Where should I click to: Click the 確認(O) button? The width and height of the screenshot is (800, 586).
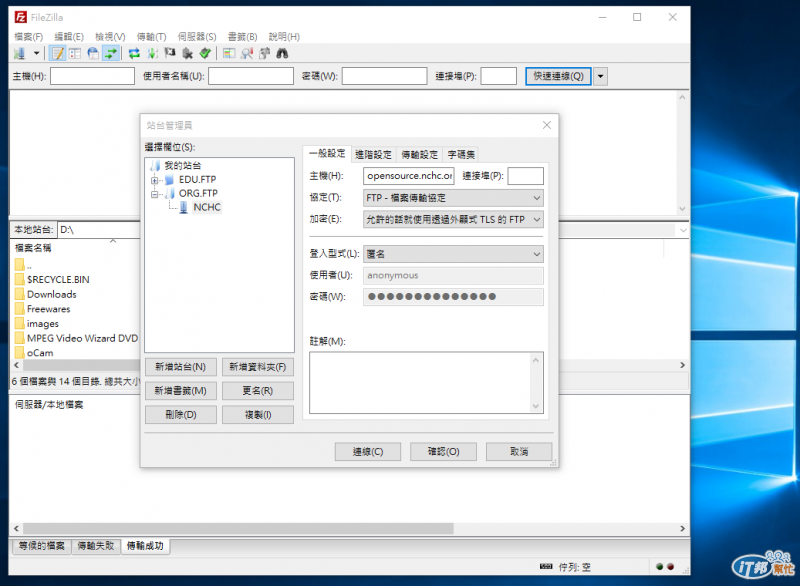443,452
